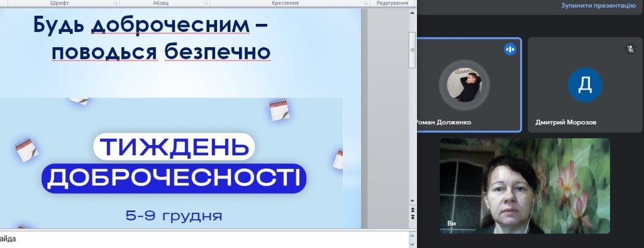
Task: Open the Абзац group dialog launcher
Action: pyautogui.click(x=206, y=3)
